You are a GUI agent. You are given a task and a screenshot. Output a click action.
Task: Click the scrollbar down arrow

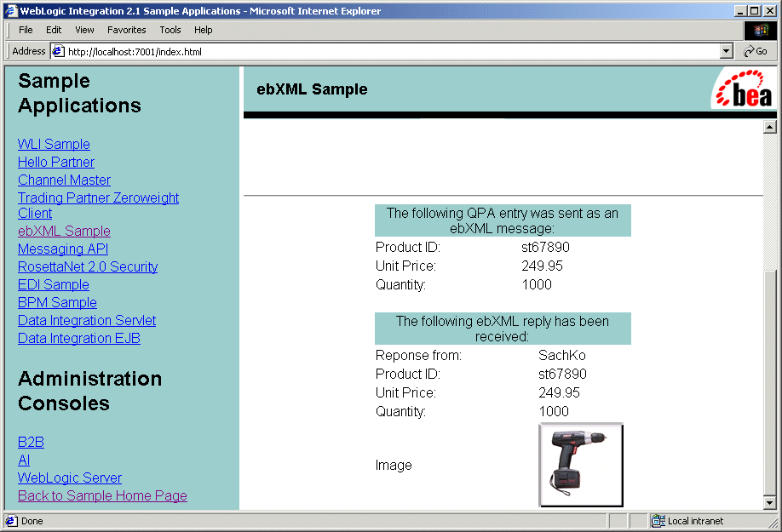pos(769,503)
